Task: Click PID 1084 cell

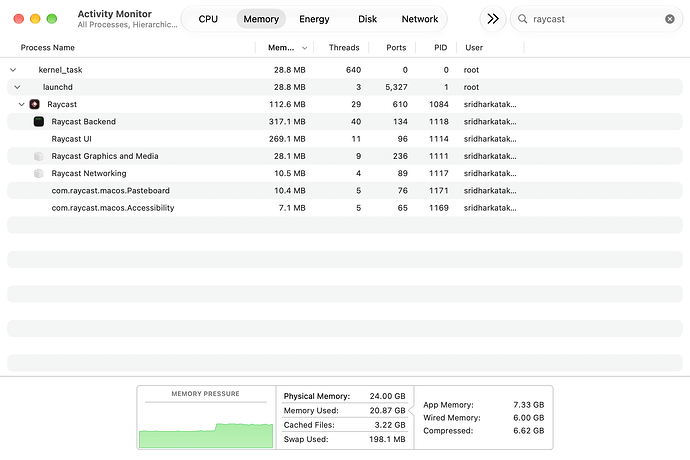Action: tap(439, 104)
